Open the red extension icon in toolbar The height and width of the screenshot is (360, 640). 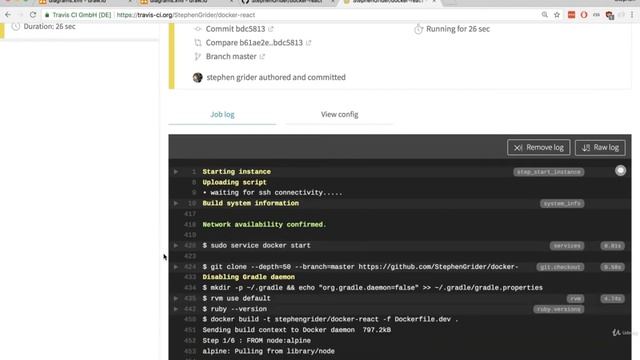(571, 15)
